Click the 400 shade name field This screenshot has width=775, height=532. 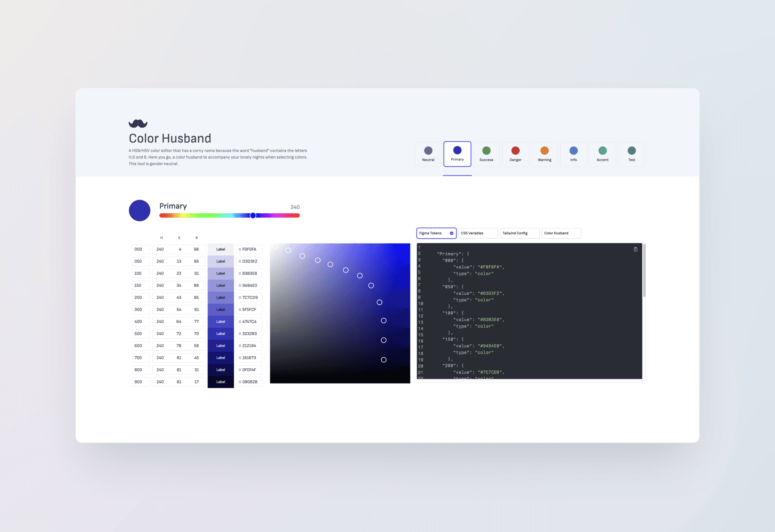tap(141, 321)
